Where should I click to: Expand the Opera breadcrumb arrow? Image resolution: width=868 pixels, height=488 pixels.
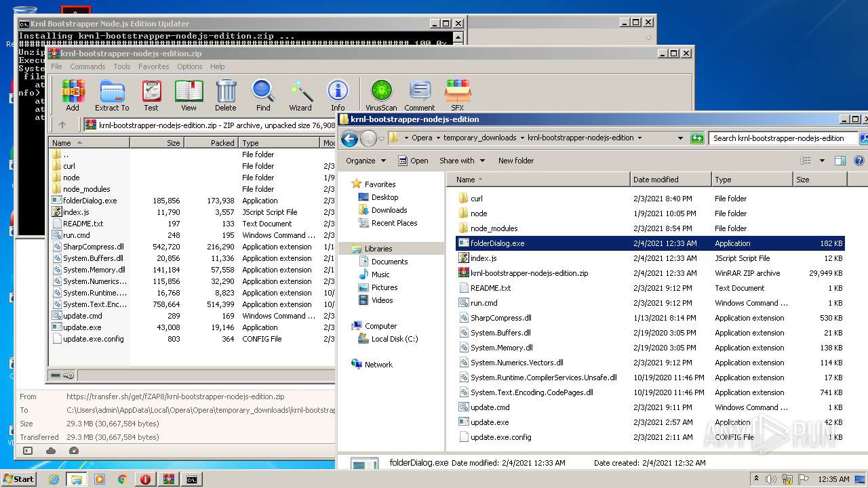437,138
